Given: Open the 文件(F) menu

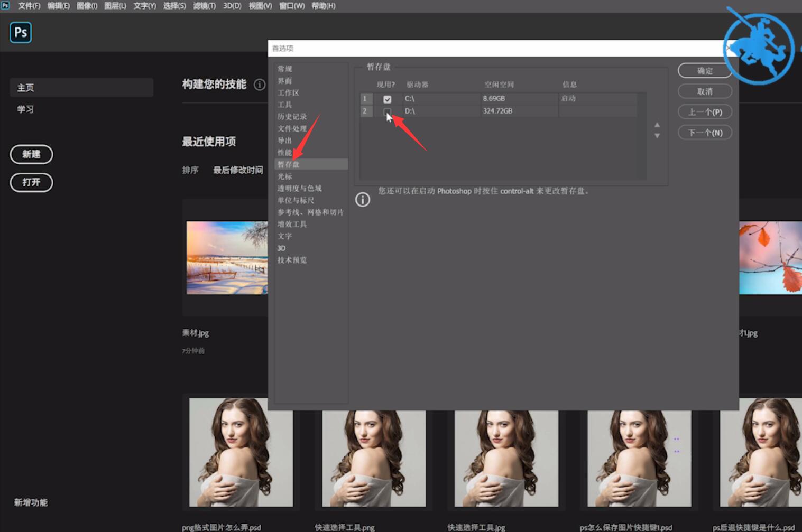Looking at the screenshot, I should (x=29, y=6).
